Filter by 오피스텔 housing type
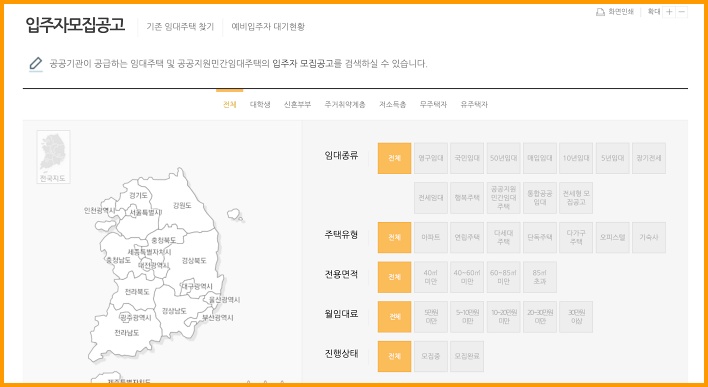The image size is (708, 387). pyautogui.click(x=612, y=238)
